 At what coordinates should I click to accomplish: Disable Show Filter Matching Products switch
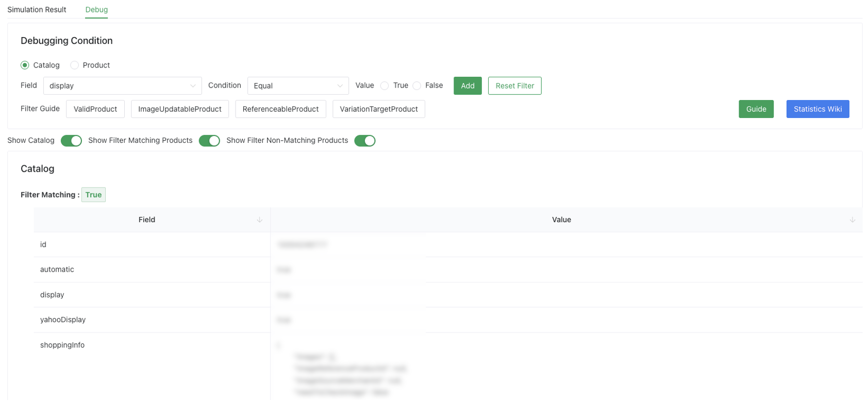[x=209, y=141]
